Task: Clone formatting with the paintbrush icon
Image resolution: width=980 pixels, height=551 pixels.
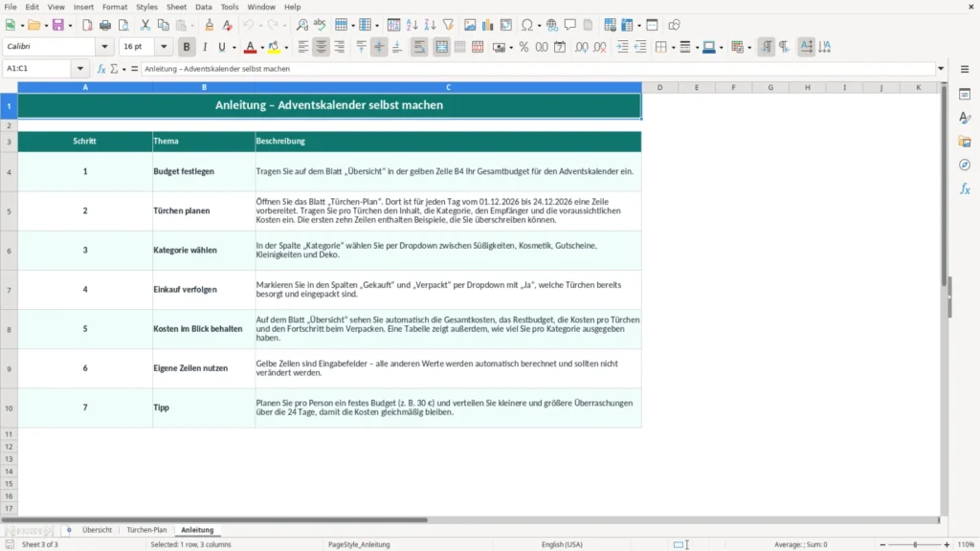Action: [210, 25]
